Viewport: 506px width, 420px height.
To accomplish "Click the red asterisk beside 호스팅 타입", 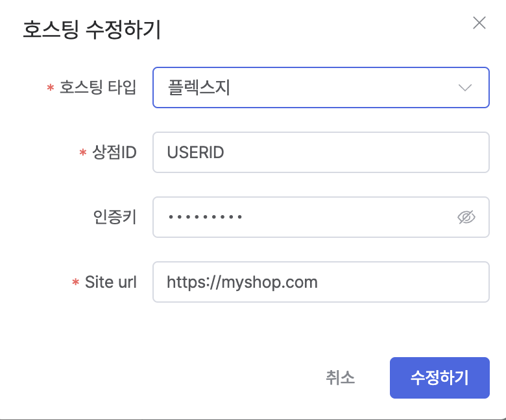I will [x=51, y=89].
